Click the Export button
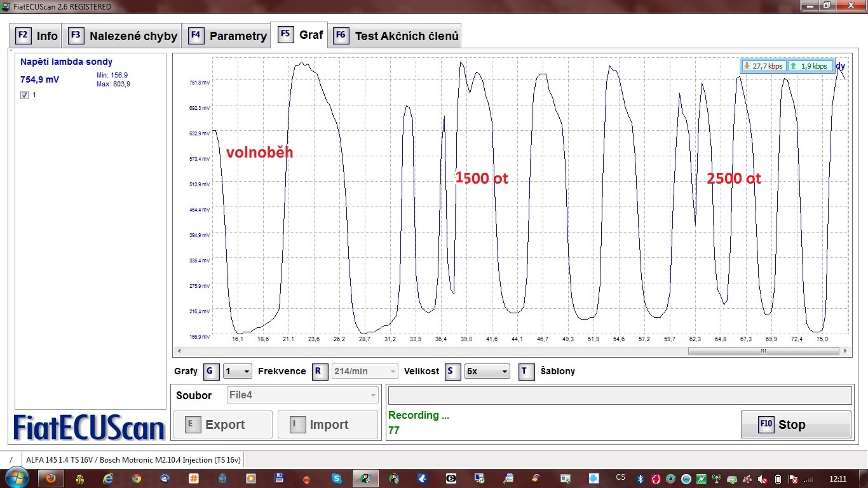The height and width of the screenshot is (488, 868). (x=223, y=424)
